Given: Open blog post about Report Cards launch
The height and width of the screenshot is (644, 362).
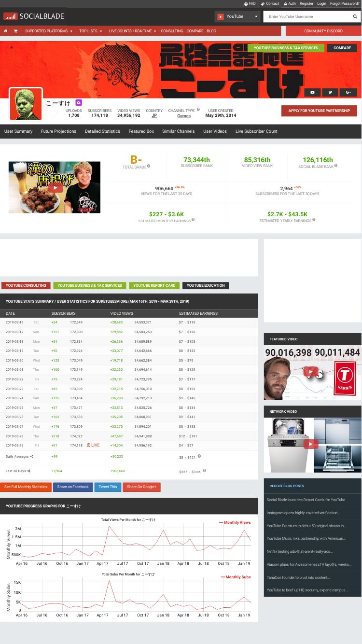Looking at the screenshot, I should tap(306, 500).
